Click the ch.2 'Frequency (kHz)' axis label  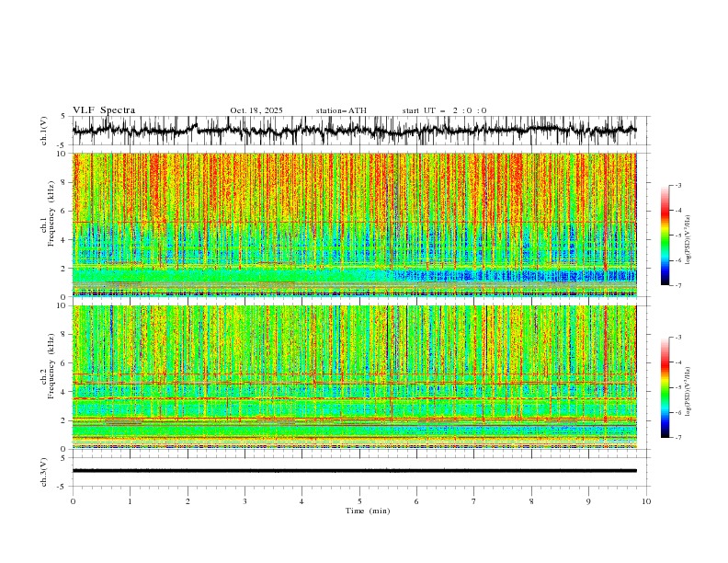pos(51,366)
